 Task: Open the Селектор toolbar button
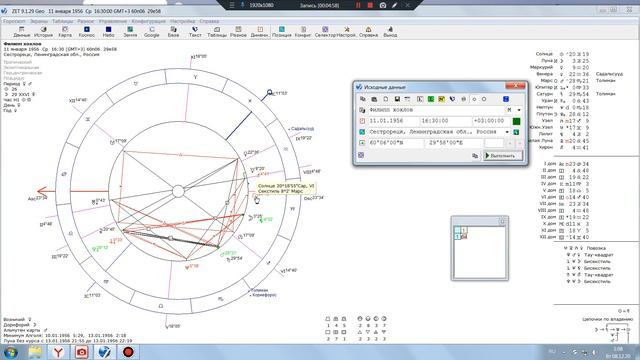tap(325, 32)
